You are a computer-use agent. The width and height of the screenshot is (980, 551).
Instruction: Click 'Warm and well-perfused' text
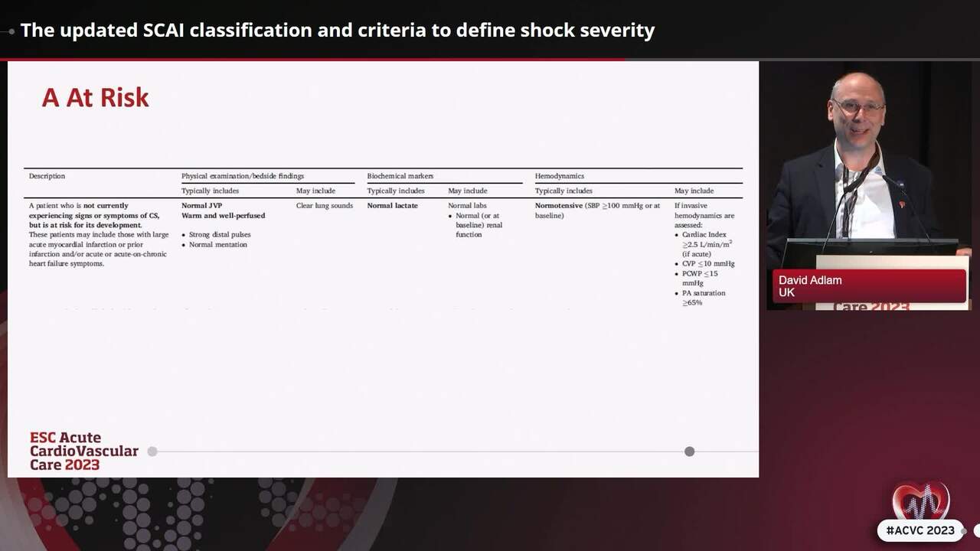pos(224,216)
